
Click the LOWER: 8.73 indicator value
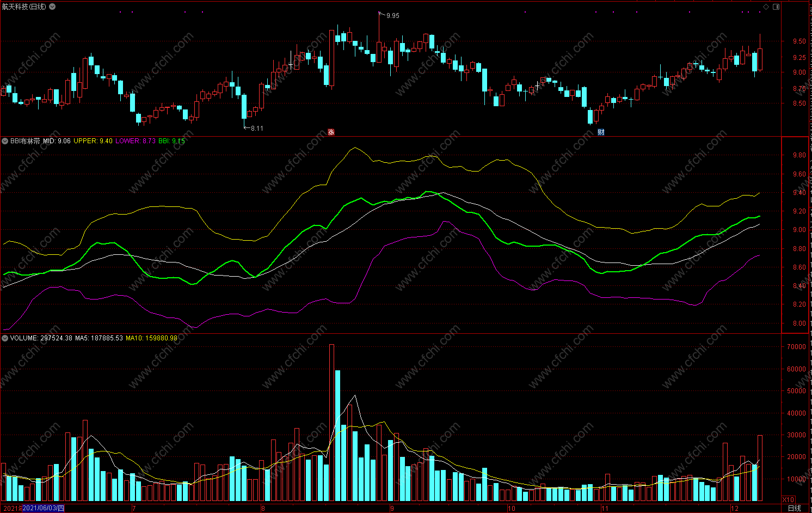click(x=136, y=141)
